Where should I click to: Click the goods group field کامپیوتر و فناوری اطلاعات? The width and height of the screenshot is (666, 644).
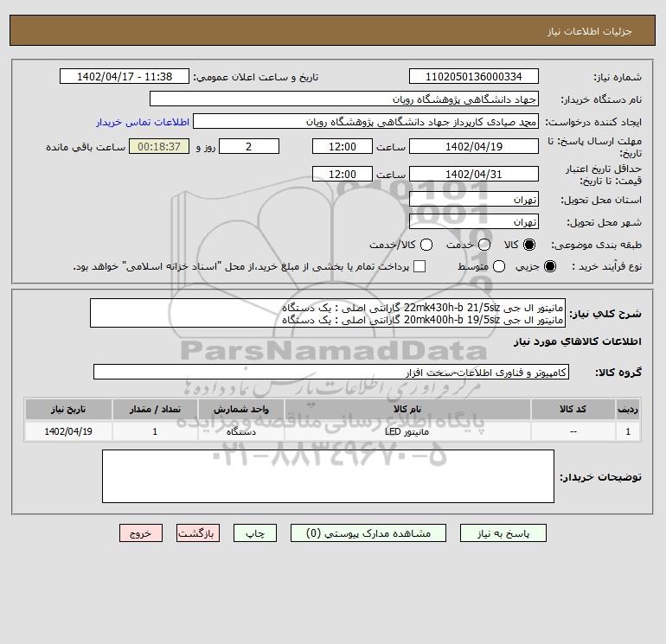331,372
